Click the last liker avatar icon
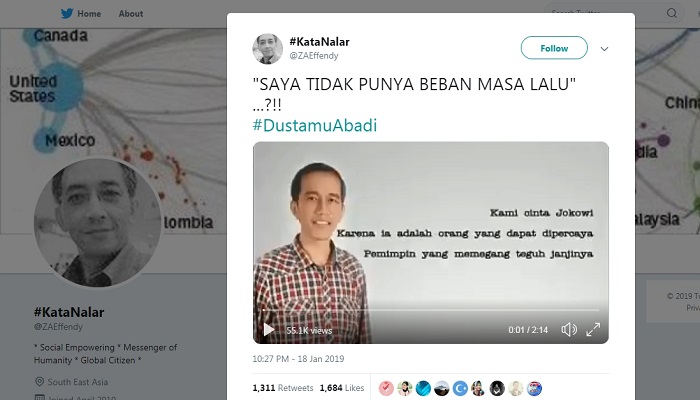 [x=534, y=388]
